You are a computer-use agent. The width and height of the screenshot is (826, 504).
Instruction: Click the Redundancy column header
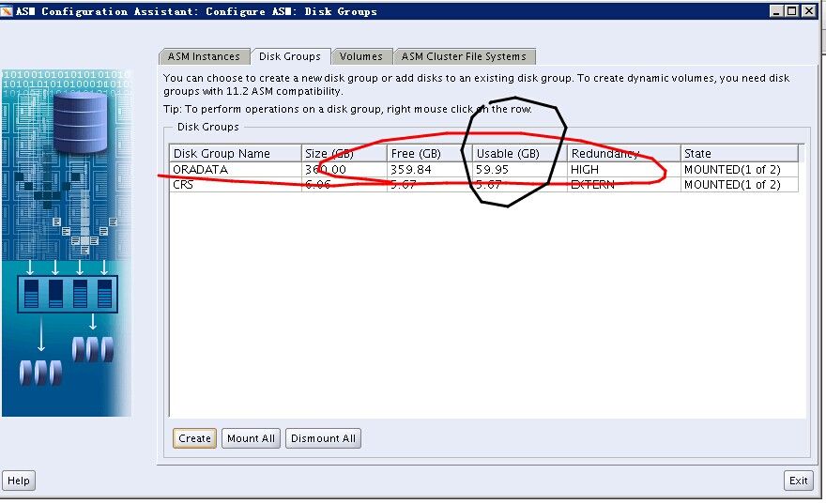coord(623,154)
